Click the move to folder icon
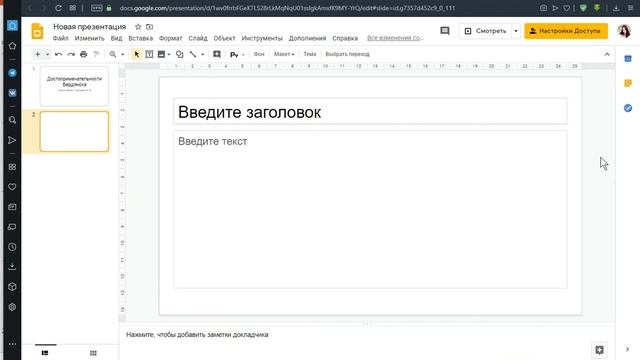The image size is (640, 360). pyautogui.click(x=150, y=27)
